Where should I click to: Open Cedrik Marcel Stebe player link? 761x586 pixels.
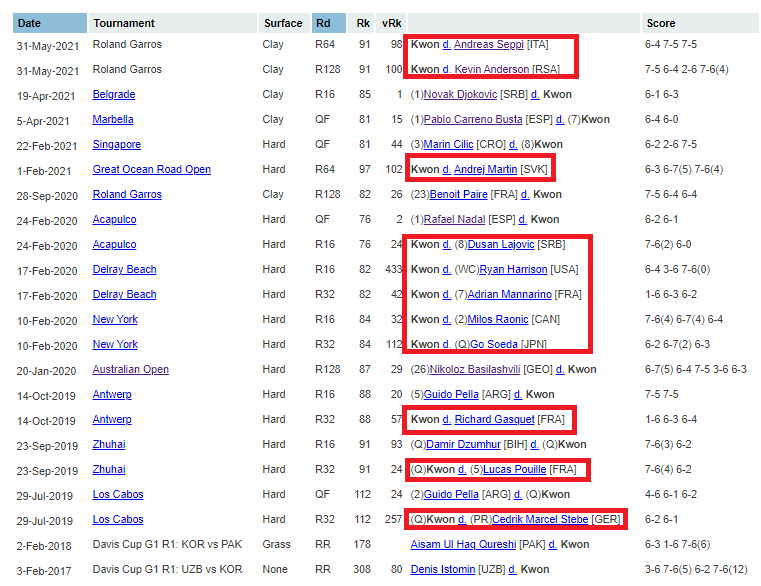point(540,519)
